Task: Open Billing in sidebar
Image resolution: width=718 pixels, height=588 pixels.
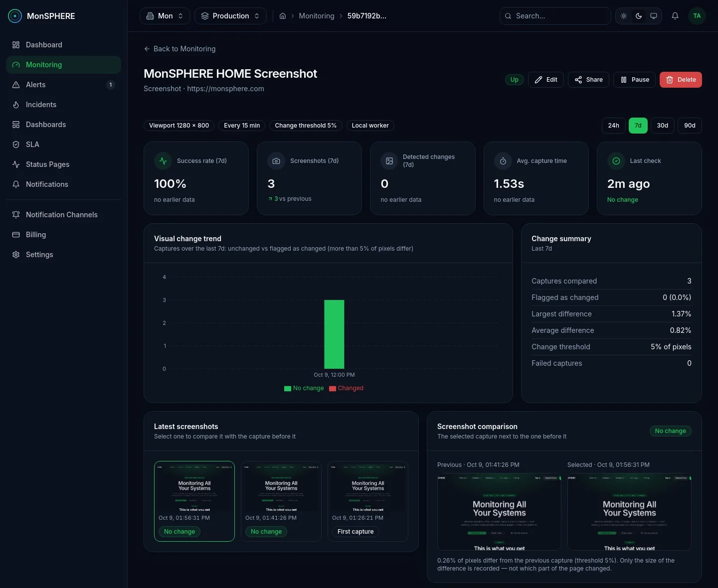Action: (x=63, y=235)
